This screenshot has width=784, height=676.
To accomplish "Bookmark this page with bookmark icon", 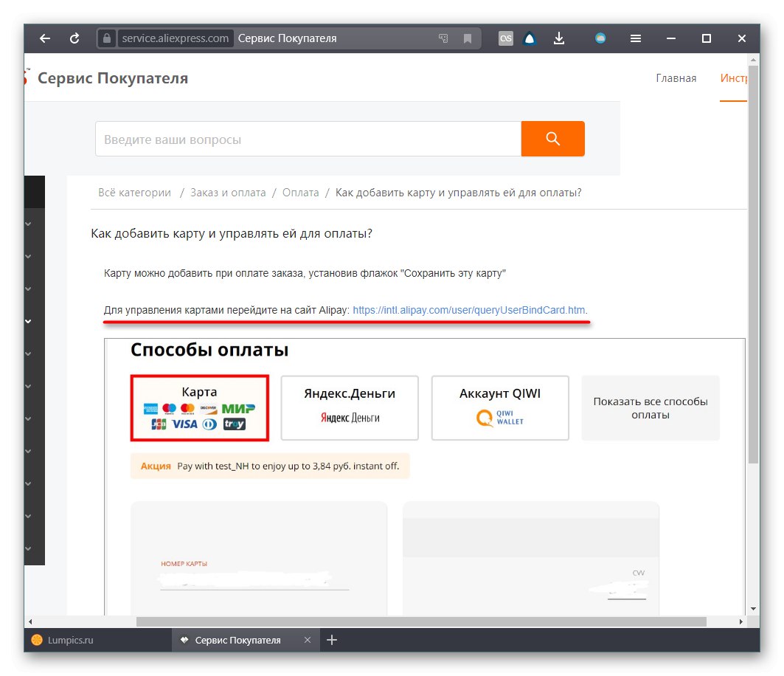I will [x=468, y=38].
